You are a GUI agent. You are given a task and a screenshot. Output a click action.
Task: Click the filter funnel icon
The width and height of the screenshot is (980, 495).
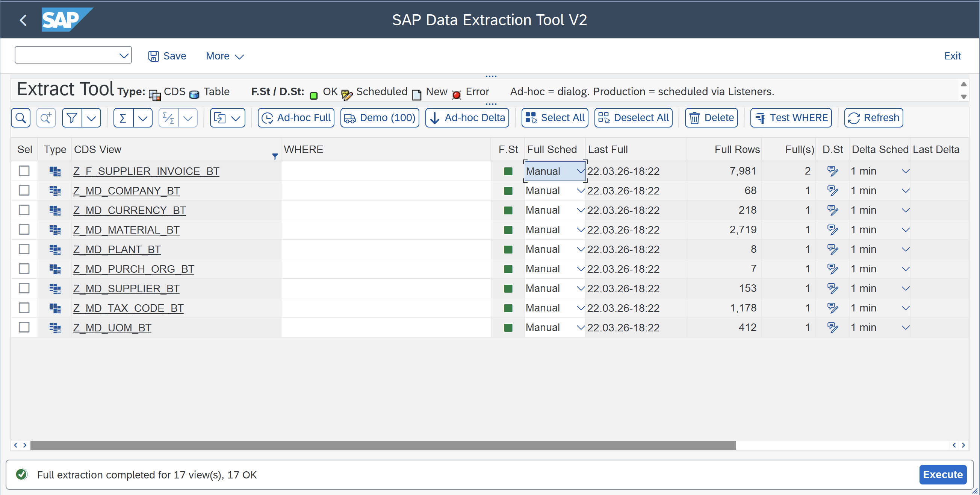coord(72,118)
